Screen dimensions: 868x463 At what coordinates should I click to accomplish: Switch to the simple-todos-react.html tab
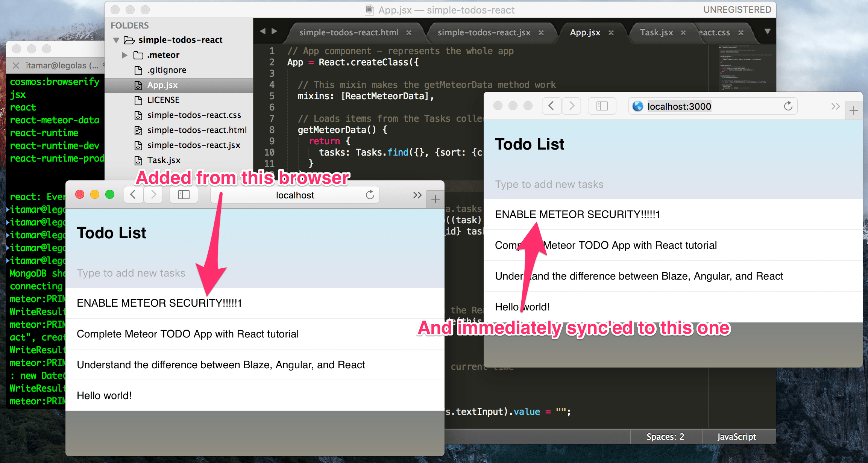(x=349, y=32)
